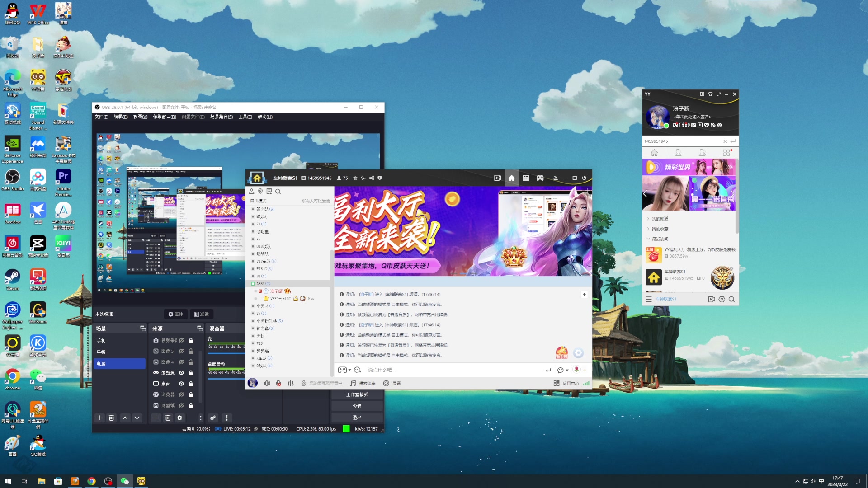Favorite channel with star icon in YY header
868x488 pixels.
point(355,178)
